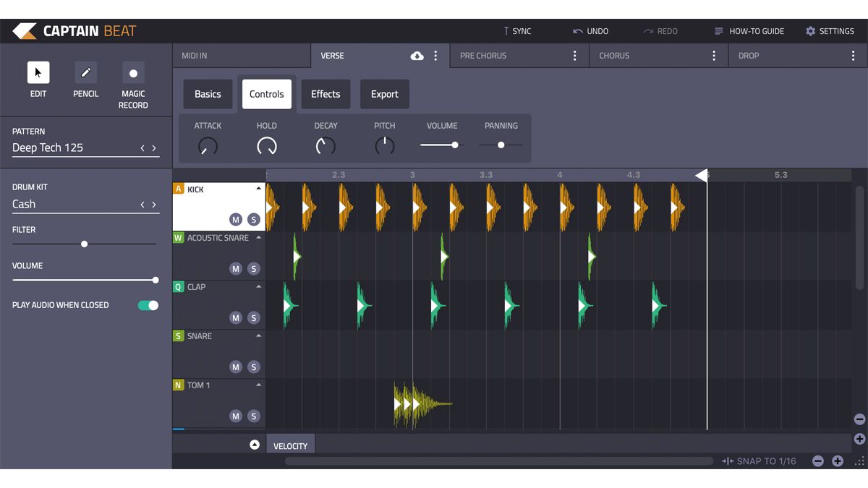Open Settings with gear icon
868x488 pixels.
[x=830, y=31]
